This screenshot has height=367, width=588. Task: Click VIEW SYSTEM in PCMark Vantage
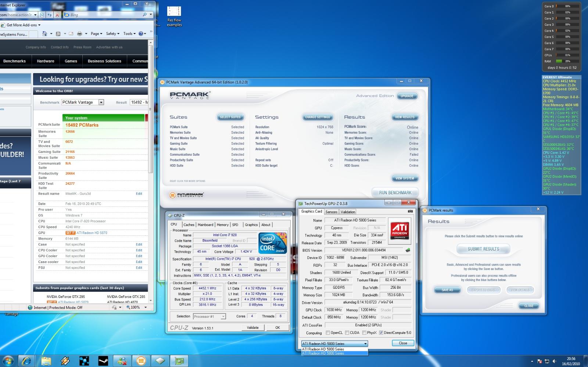(405, 179)
